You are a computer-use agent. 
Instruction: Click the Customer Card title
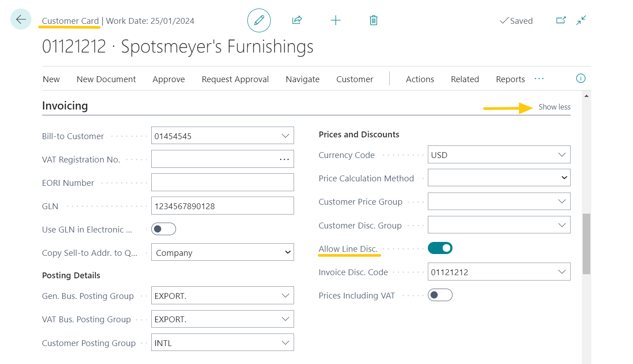(70, 21)
